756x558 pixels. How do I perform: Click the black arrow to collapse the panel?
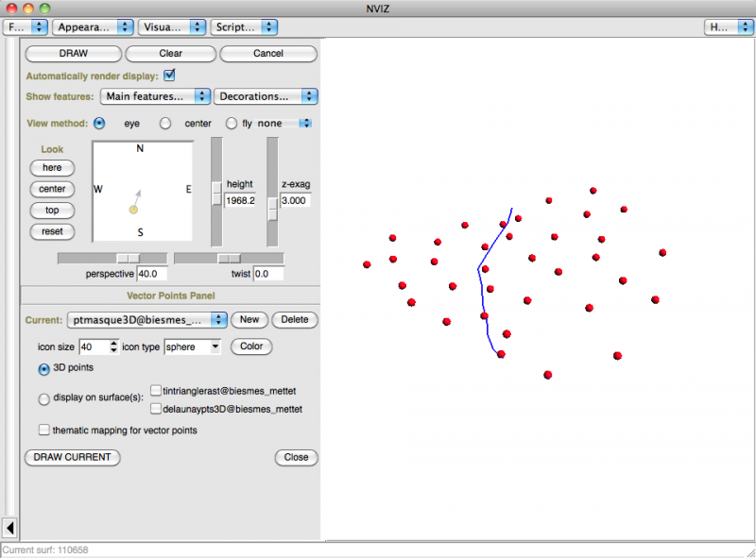[x=9, y=527]
